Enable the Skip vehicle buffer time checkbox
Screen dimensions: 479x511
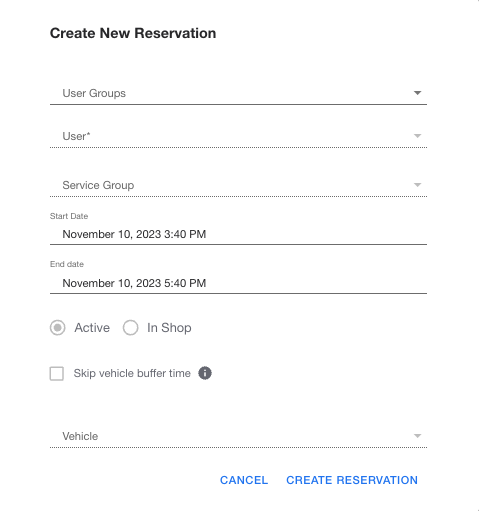57,373
